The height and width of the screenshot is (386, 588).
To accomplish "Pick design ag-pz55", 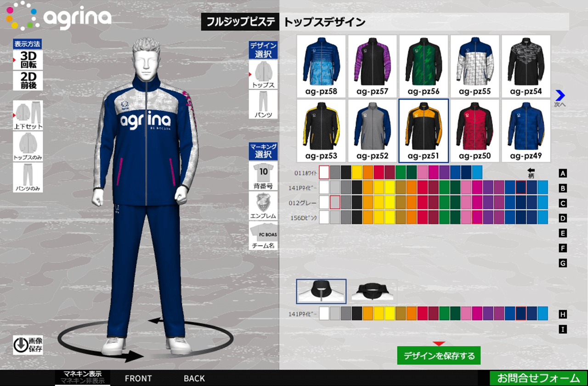I will tap(475, 66).
